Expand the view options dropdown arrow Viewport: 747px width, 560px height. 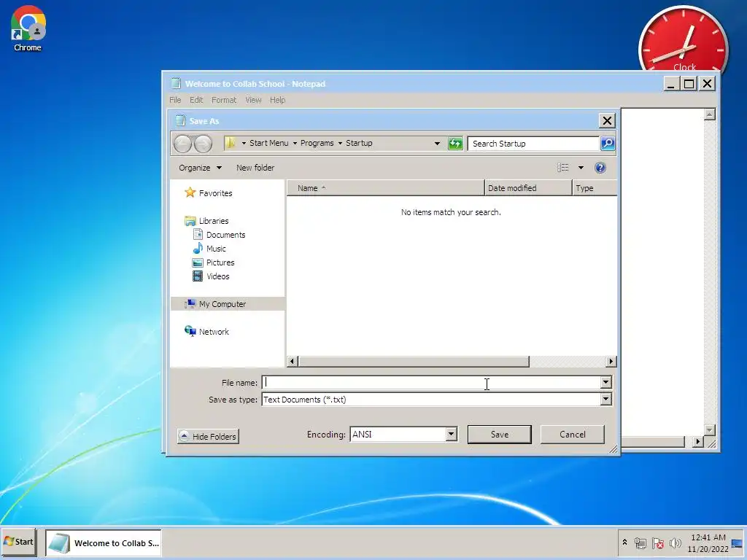pos(581,168)
